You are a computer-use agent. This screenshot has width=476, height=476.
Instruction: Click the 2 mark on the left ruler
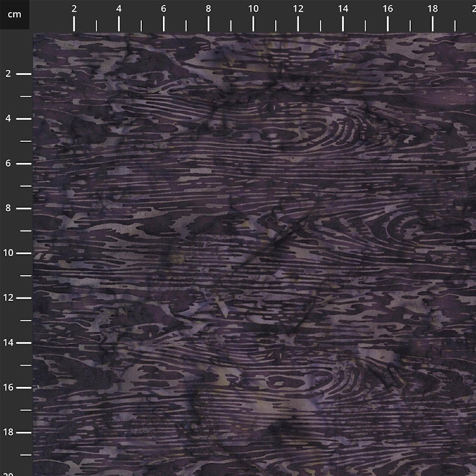8,74
